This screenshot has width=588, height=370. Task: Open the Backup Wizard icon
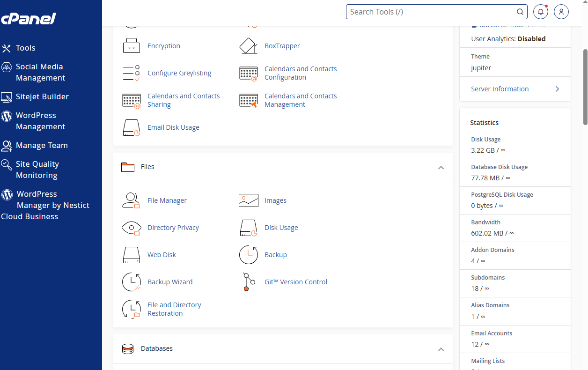point(131,282)
